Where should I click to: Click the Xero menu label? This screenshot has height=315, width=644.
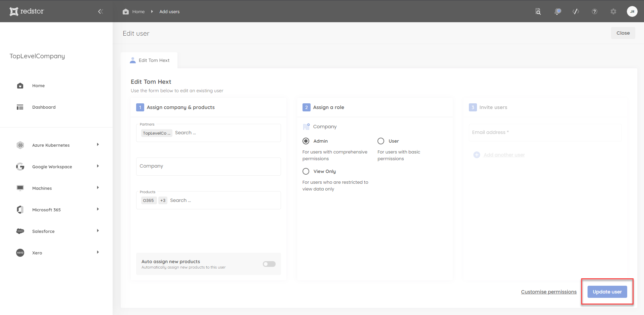tap(37, 253)
